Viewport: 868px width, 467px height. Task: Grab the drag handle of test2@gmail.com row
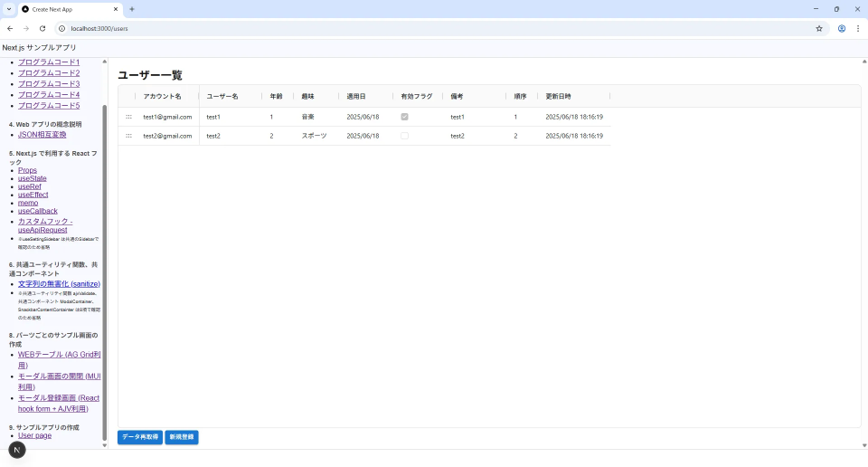[x=128, y=136]
